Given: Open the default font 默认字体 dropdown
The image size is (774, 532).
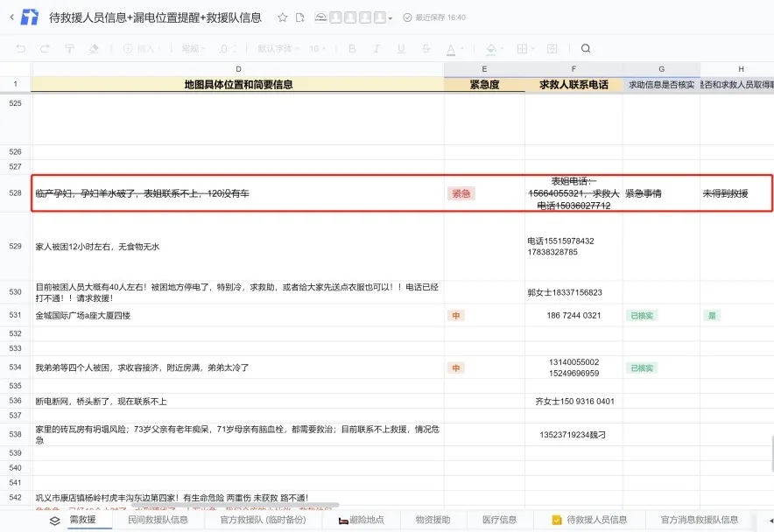Looking at the screenshot, I should click(278, 48).
